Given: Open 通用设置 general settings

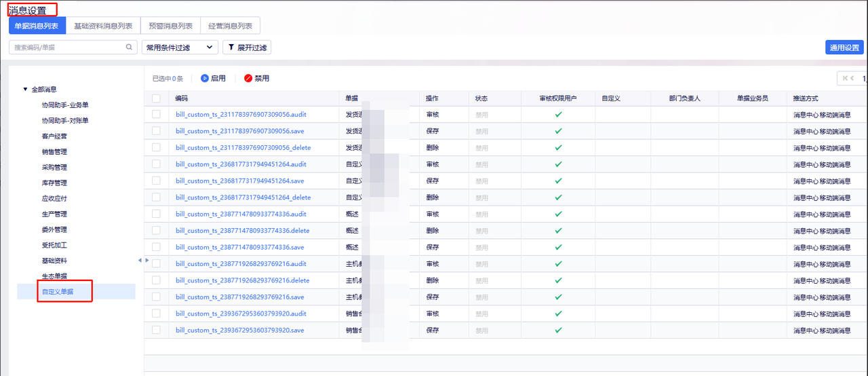Looking at the screenshot, I should (x=844, y=48).
